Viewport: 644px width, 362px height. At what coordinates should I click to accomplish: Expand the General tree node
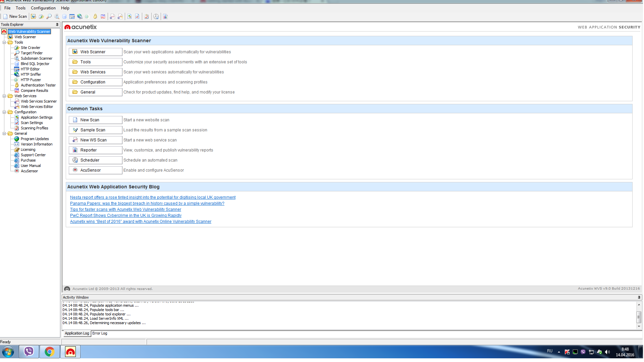4,133
